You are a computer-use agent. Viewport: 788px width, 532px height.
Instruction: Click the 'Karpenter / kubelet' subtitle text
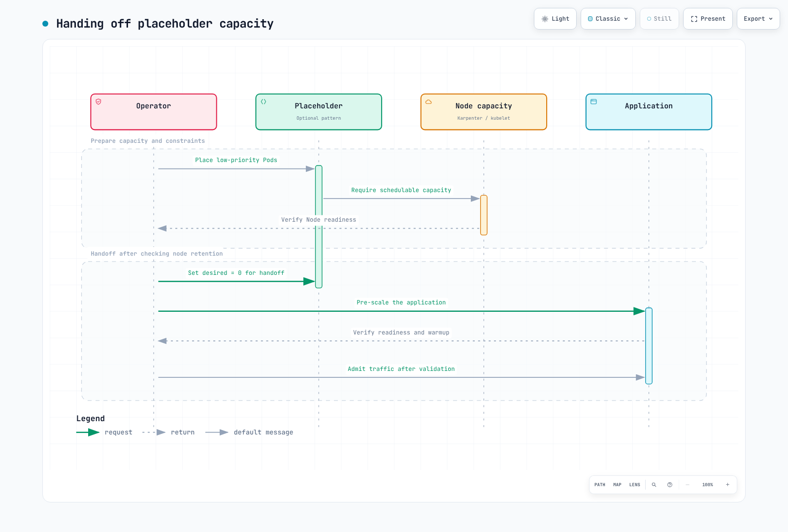click(x=484, y=118)
